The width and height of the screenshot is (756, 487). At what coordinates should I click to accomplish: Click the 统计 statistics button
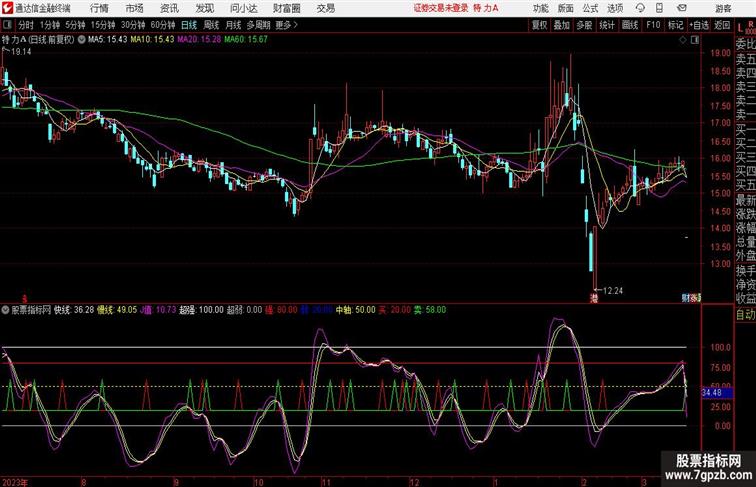coord(607,25)
